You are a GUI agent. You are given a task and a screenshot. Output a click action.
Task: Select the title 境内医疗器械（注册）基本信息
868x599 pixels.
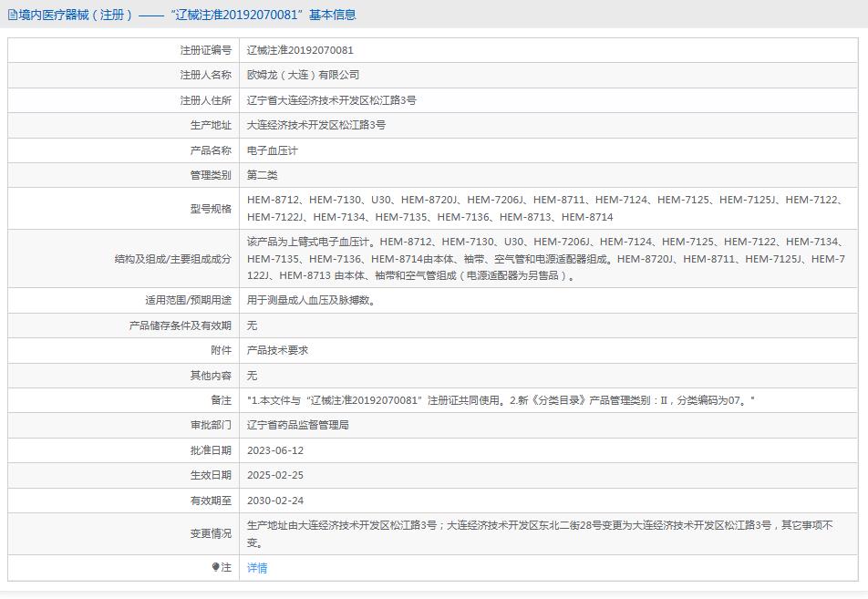click(x=100, y=14)
